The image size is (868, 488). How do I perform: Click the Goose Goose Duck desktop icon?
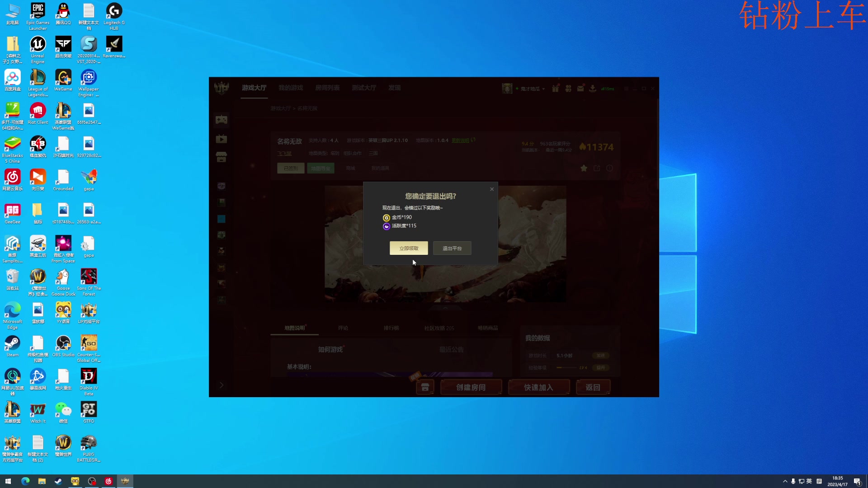click(63, 282)
